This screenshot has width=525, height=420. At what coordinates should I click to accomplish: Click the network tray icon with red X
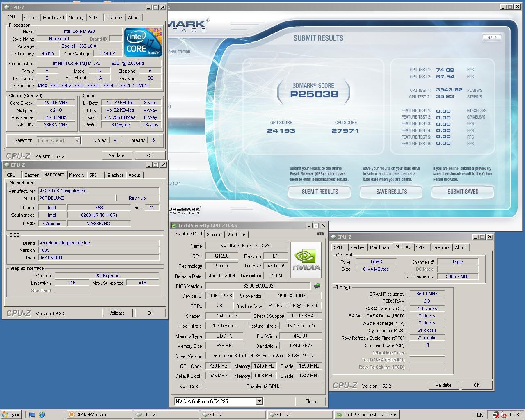point(496,415)
